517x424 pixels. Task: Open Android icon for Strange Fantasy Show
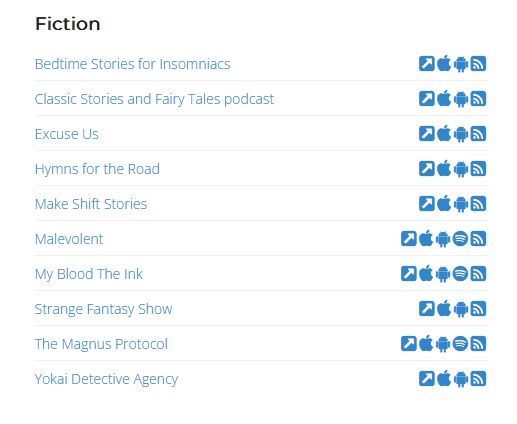(461, 309)
